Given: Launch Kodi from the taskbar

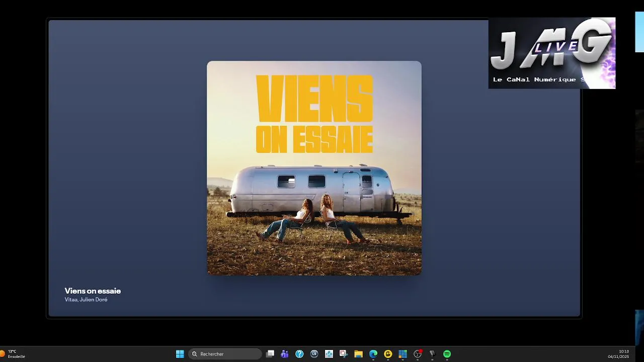Looking at the screenshot, I should 329,354.
